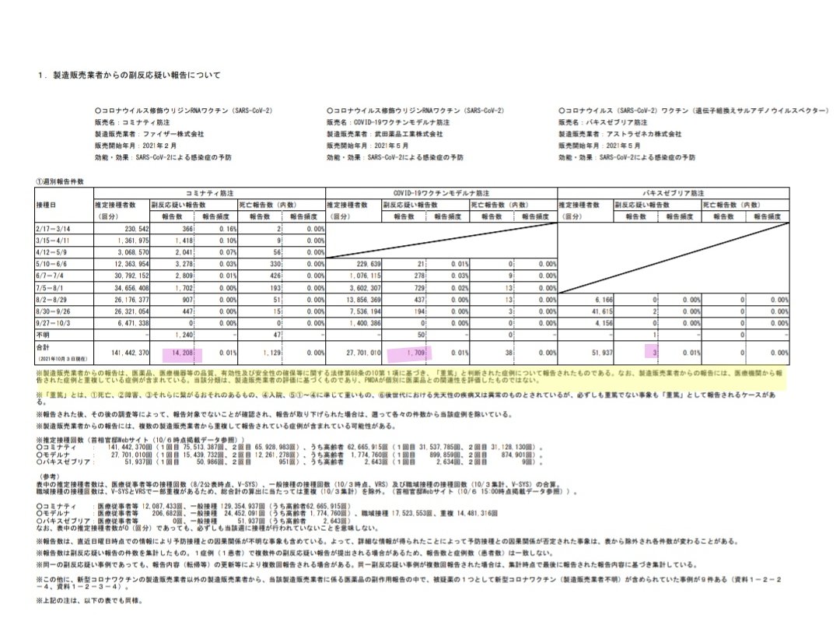Click 製造販売業者：武田薬品工業株式会社 text
The height and width of the screenshot is (625, 840).
385,134
